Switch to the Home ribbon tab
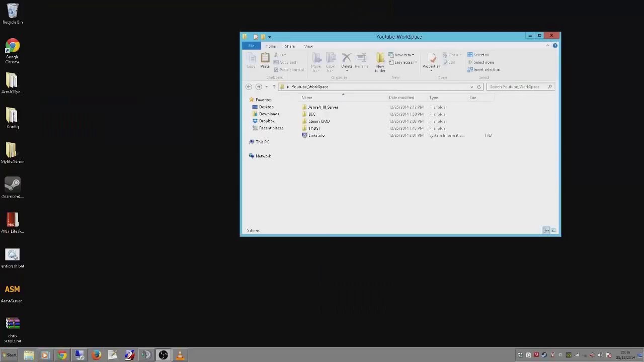 click(x=271, y=46)
